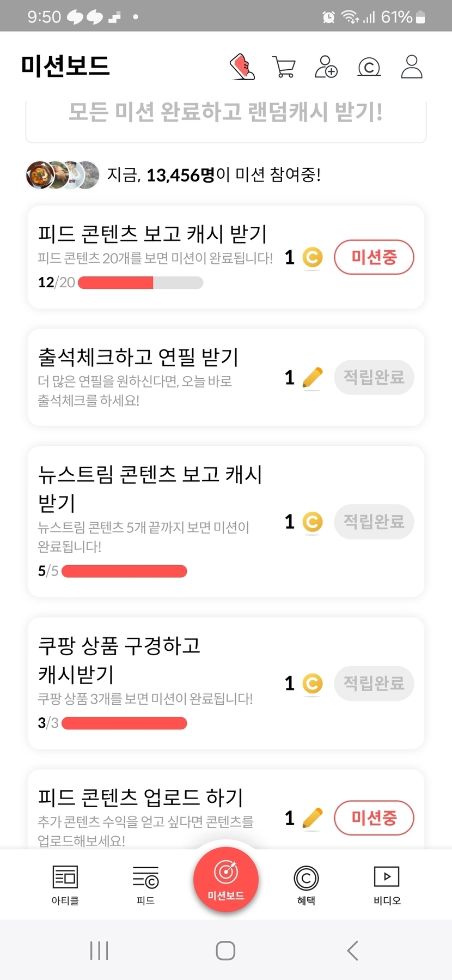Tap the 12/20 feed progress bar

click(141, 282)
